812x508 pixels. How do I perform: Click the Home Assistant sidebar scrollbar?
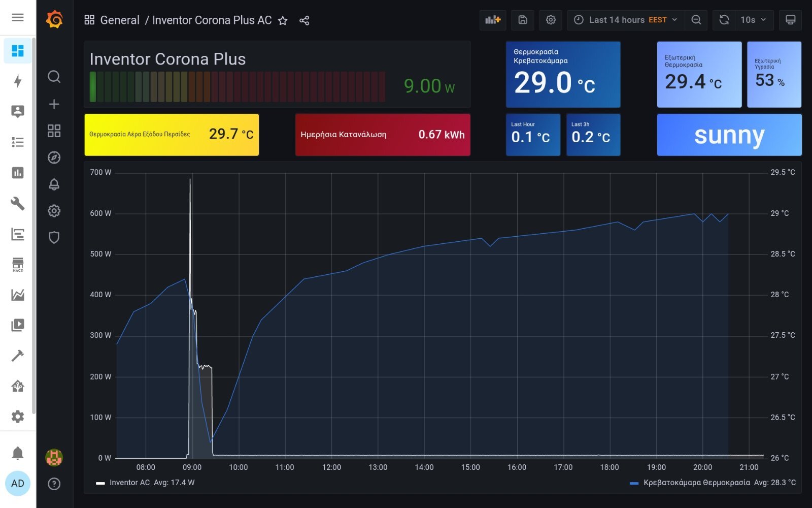click(34, 226)
